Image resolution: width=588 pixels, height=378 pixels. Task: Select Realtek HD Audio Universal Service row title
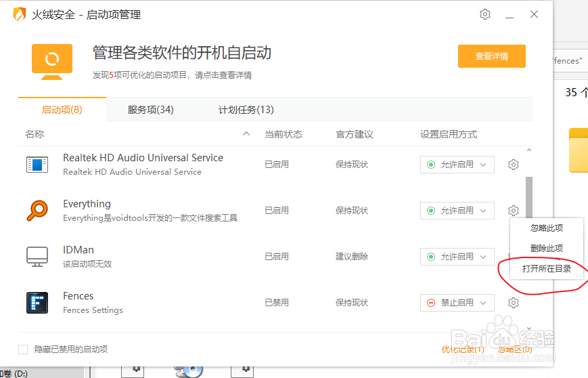143,158
